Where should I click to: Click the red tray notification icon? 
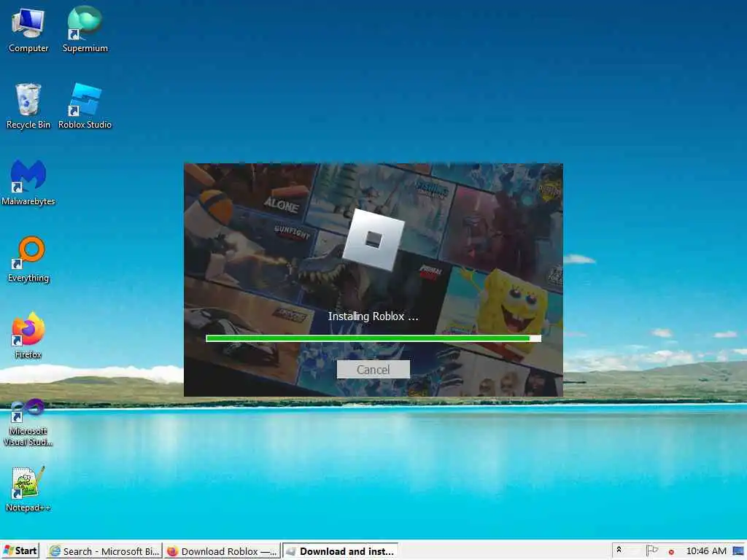tap(671, 552)
